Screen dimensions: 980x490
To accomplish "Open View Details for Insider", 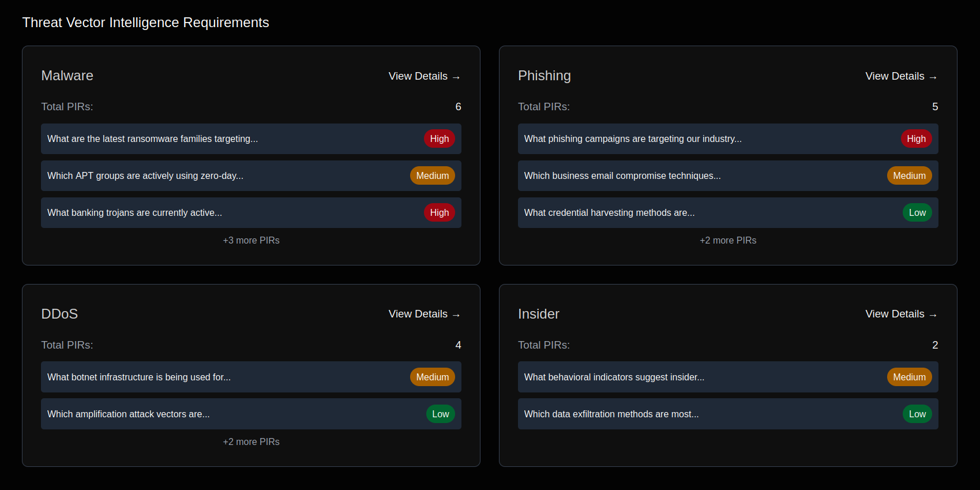I will 900,314.
